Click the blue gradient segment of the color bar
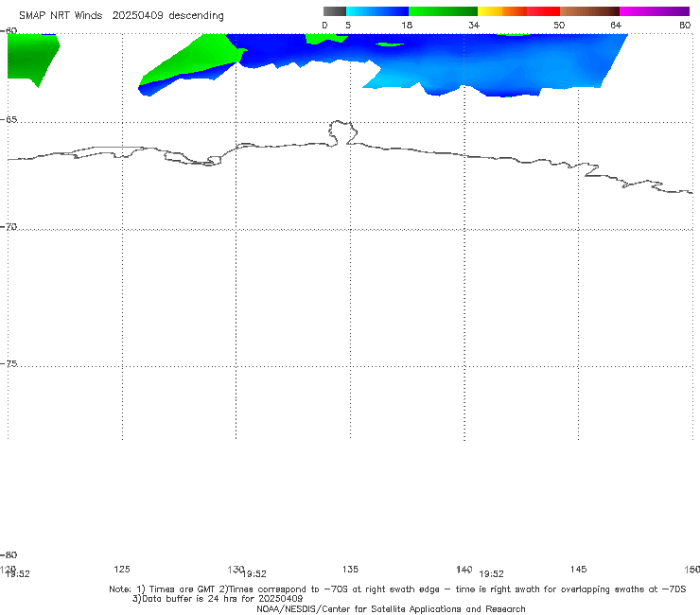Viewport: 700px width, 615px height. click(x=377, y=11)
